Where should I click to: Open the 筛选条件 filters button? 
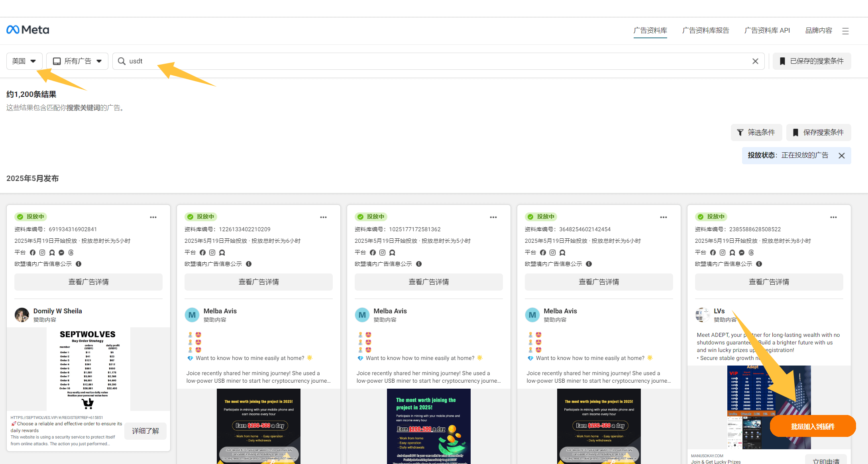pos(756,132)
